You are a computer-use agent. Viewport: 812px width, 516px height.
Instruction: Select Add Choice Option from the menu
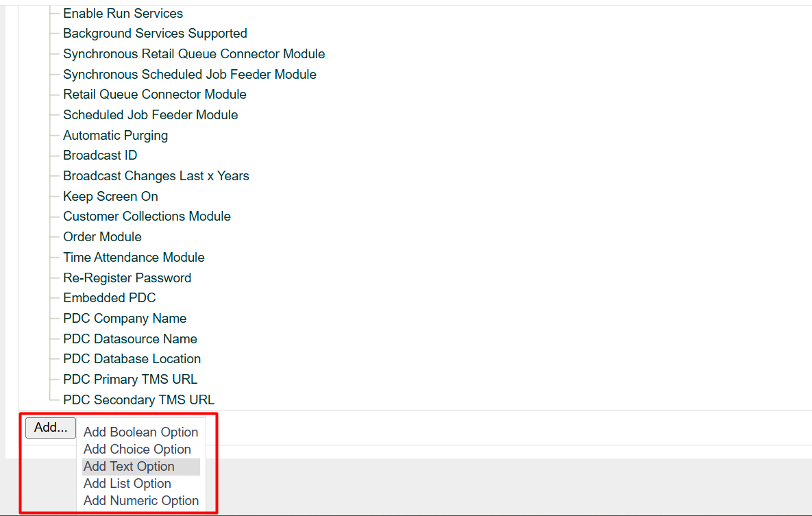[136, 449]
